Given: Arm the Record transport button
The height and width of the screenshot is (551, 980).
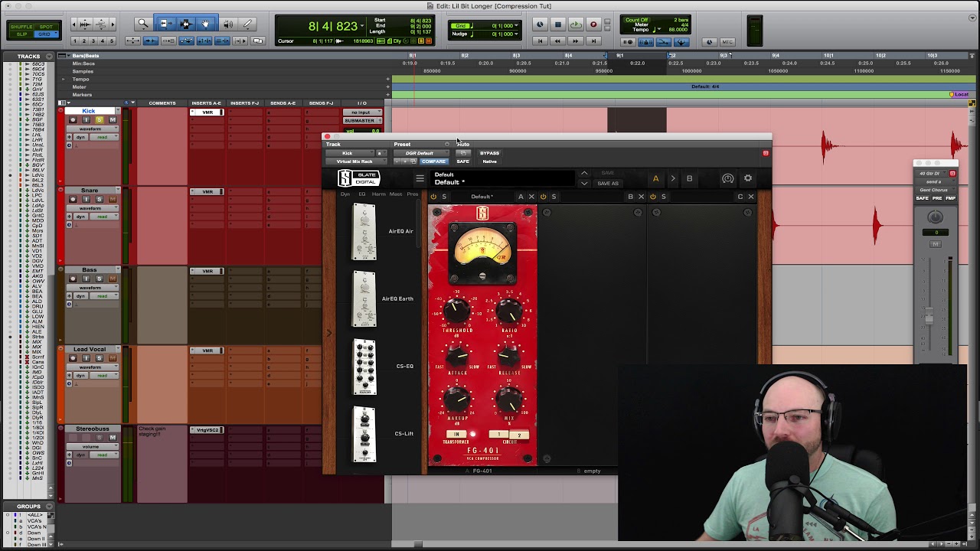Looking at the screenshot, I should pos(593,24).
